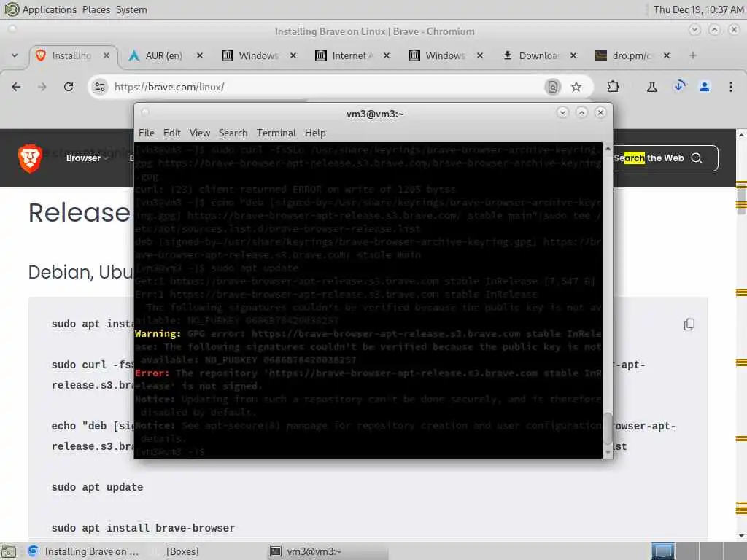Go back in Chromium browser

pos(16,87)
